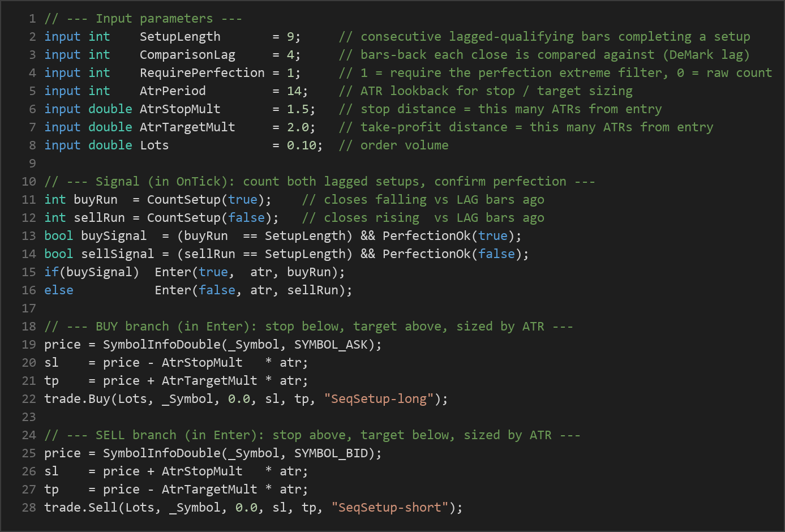785x532 pixels.
Task: Click the 'order volume' comment on line 8
Action: (404, 145)
